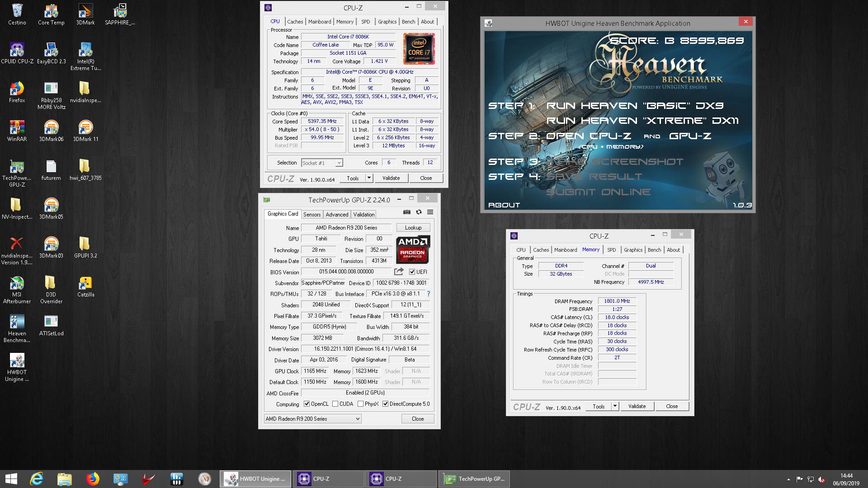Switch to the Sensors tab in GPU-Z
This screenshot has width=868, height=488.
[x=312, y=215]
